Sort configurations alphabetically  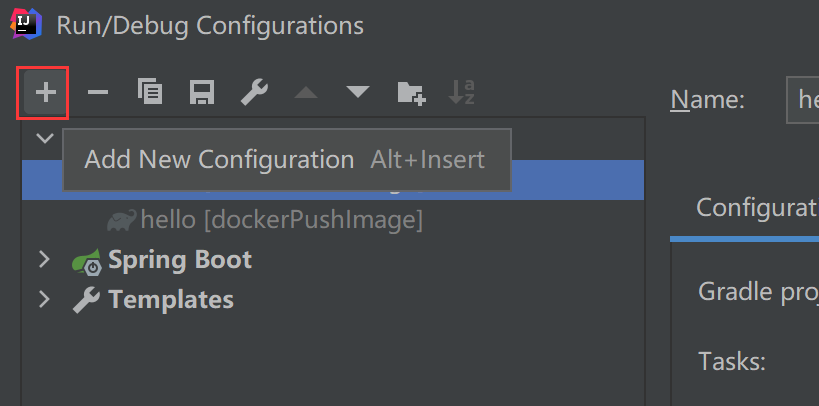461,93
